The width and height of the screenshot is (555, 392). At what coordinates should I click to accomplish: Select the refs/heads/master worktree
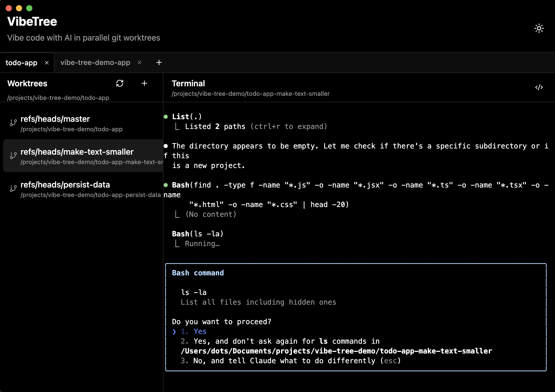77,123
